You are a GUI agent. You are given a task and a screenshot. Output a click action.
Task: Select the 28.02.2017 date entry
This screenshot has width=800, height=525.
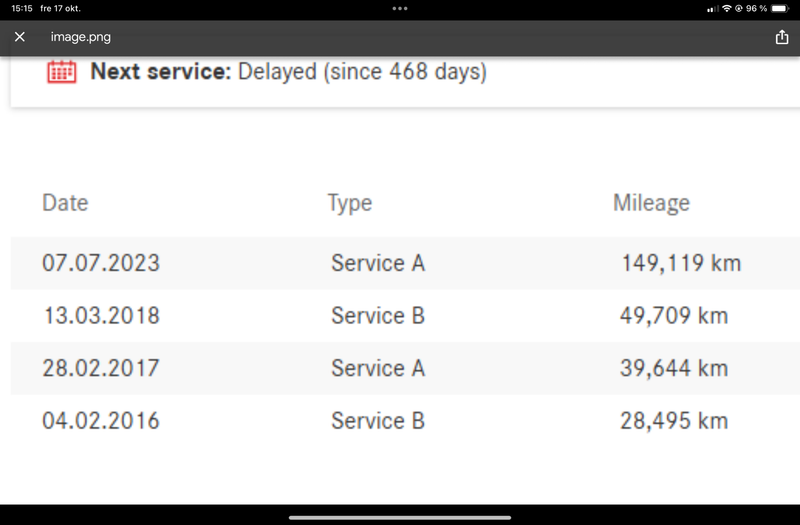(x=101, y=368)
